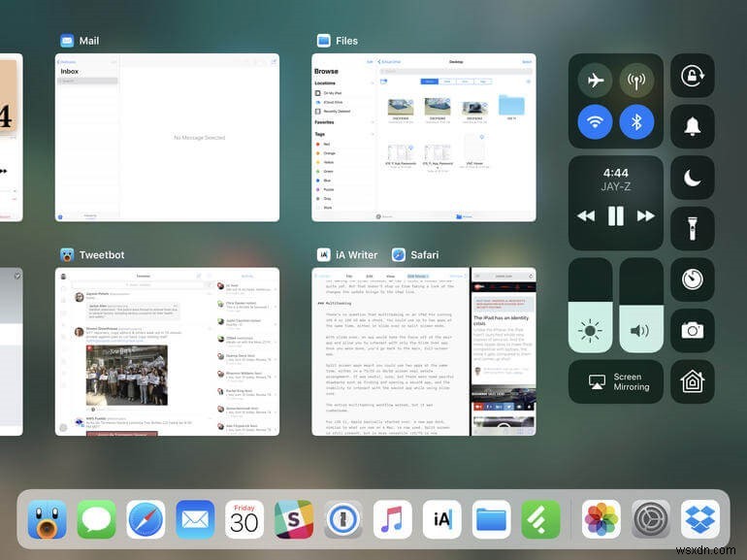747x560 pixels.
Task: Switch to iA Writer split pane
Action: coord(391,351)
